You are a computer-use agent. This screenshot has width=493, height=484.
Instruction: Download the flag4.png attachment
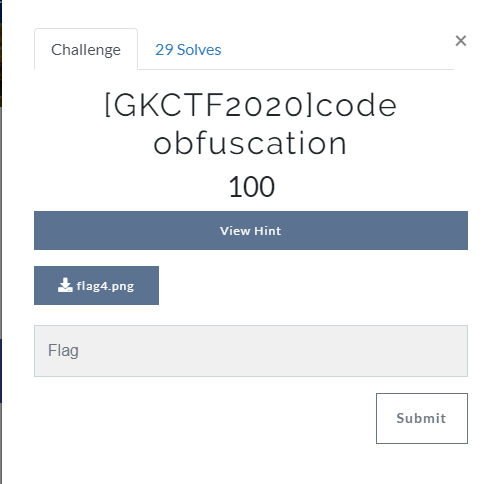click(x=96, y=285)
